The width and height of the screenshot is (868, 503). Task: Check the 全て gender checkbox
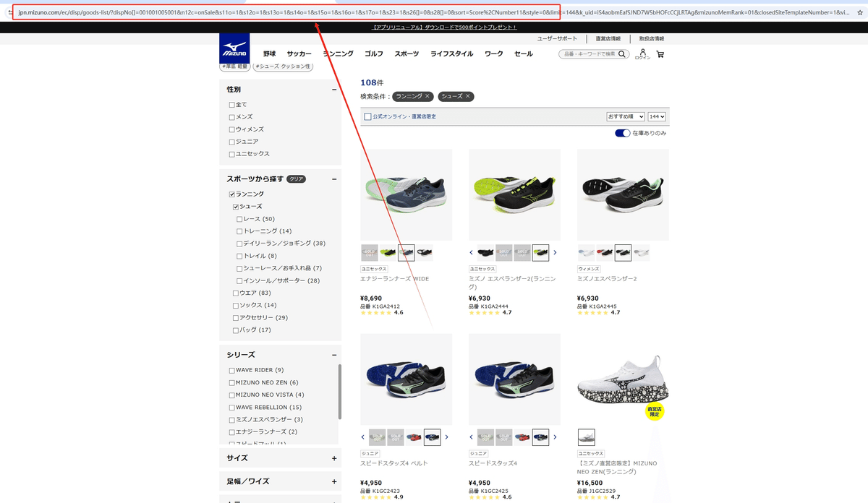[232, 105]
